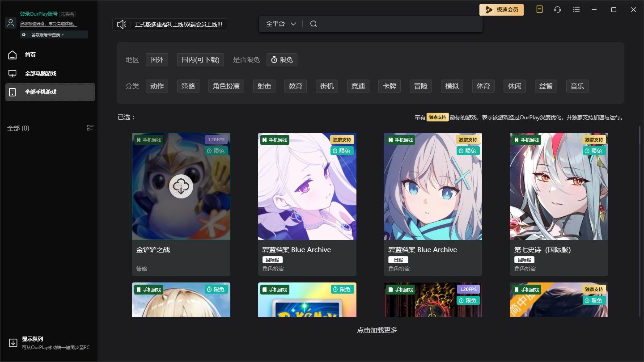Select 全部手机游戏 in sidebar
644x362 pixels.
50,92
